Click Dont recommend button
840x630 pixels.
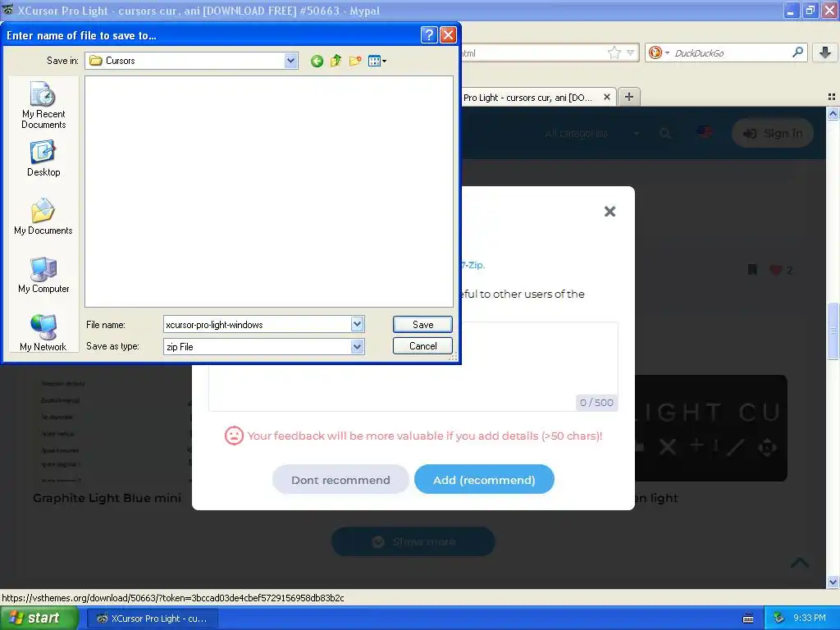[x=340, y=479]
